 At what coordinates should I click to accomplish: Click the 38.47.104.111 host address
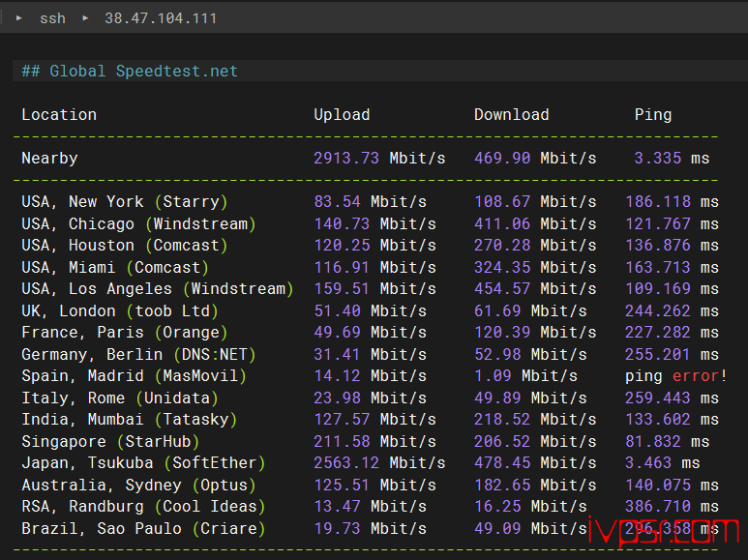[161, 18]
